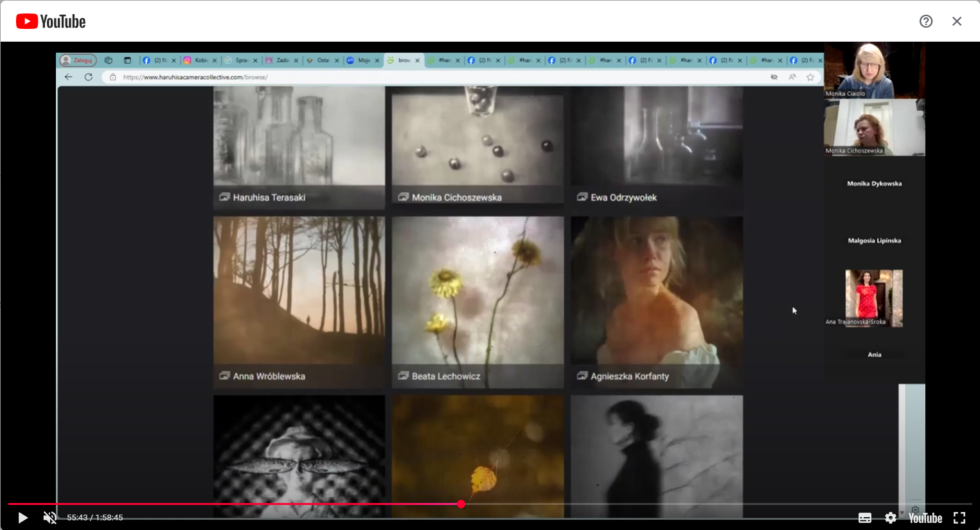Click the red progress scrubber handle
The width and height of the screenshot is (980, 530).
[x=461, y=504]
